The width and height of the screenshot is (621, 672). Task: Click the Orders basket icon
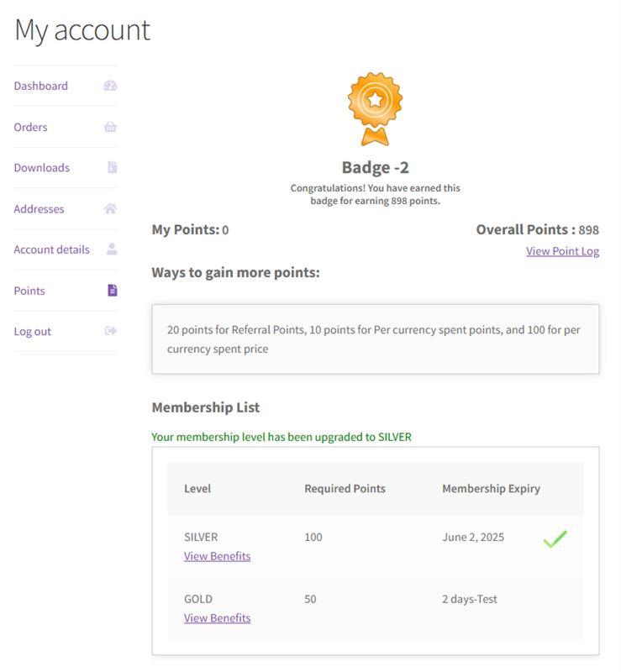pos(110,127)
